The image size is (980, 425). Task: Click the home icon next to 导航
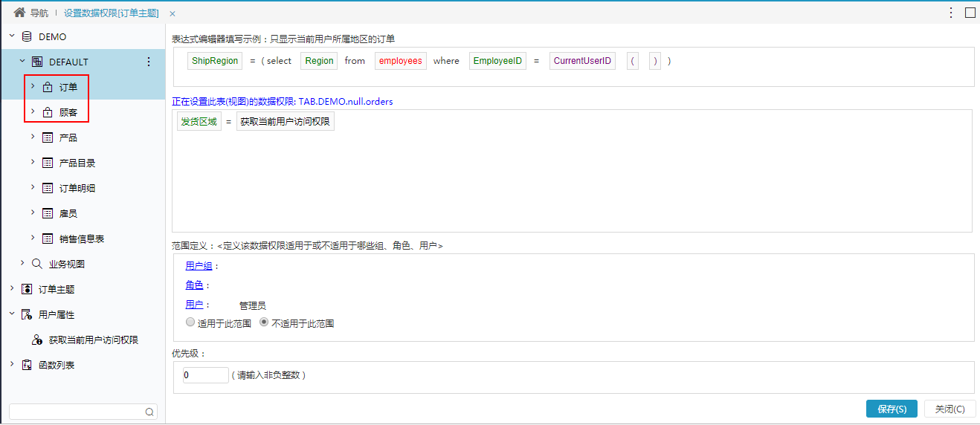point(19,13)
